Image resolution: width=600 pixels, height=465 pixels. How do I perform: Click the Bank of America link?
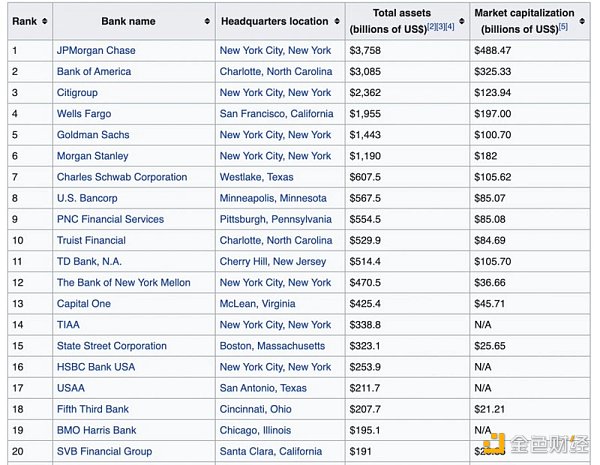[95, 72]
